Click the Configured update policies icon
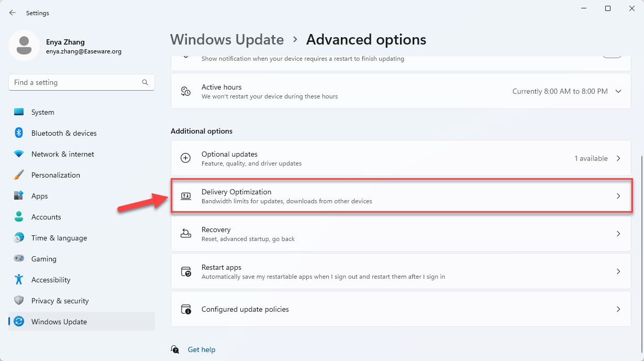The width and height of the screenshot is (644, 361). point(186,309)
